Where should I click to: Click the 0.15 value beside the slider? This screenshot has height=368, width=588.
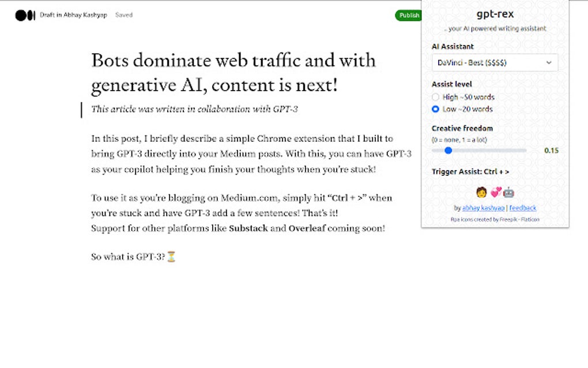tap(551, 150)
